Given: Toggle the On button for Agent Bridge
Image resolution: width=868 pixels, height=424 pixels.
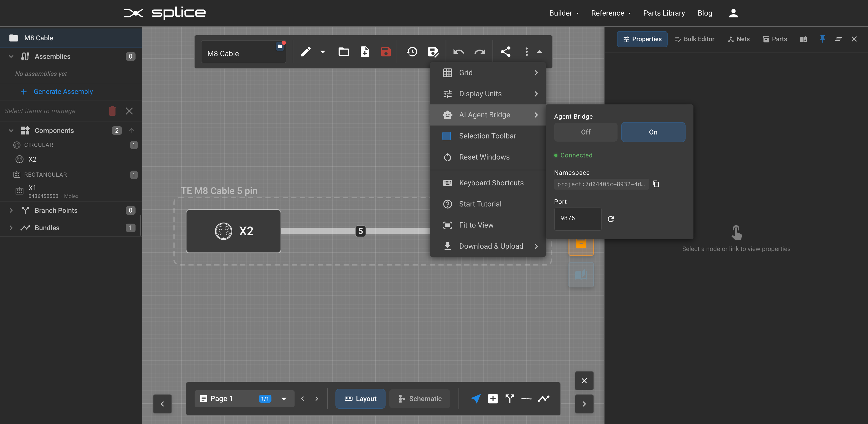Looking at the screenshot, I should click(653, 132).
